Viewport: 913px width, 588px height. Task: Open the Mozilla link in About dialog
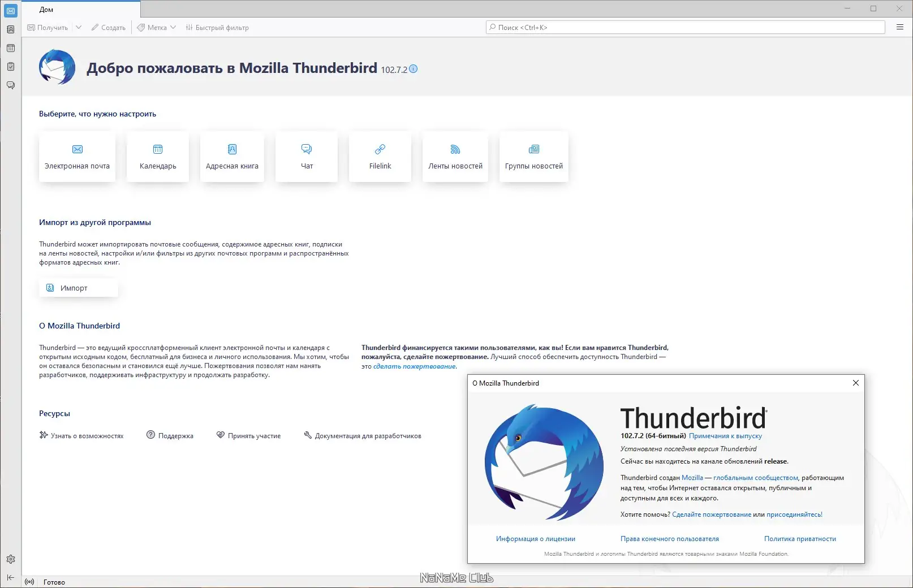(x=692, y=478)
